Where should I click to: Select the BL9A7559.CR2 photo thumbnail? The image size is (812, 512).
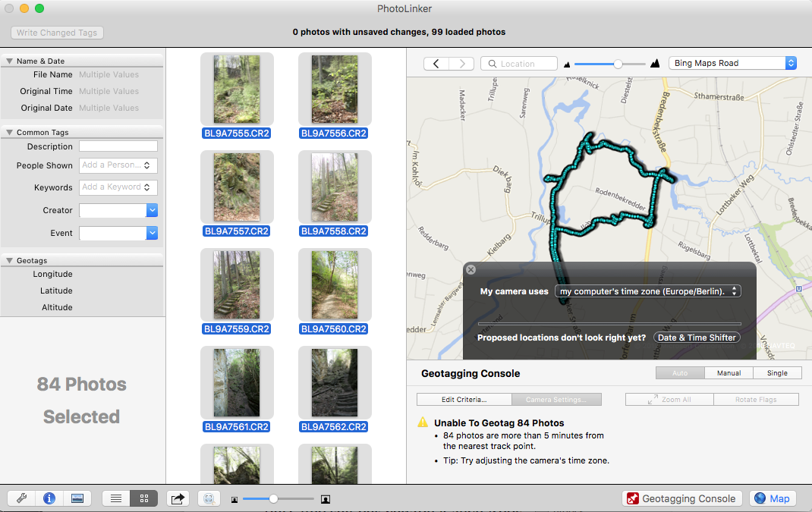tap(237, 284)
